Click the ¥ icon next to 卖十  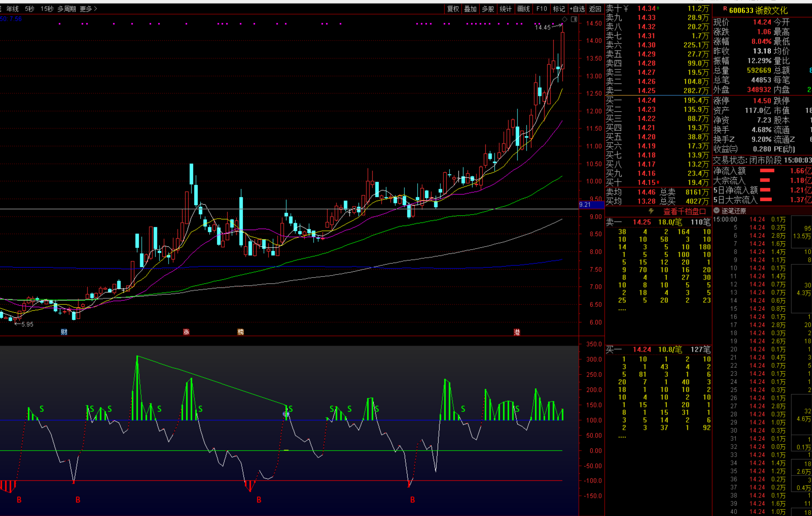[626, 8]
